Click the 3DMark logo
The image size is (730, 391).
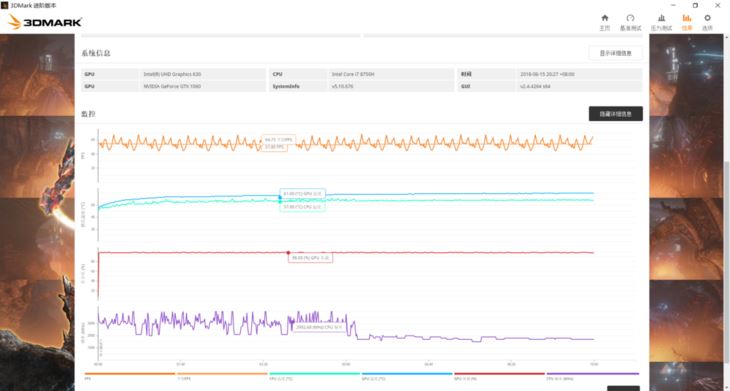(45, 22)
